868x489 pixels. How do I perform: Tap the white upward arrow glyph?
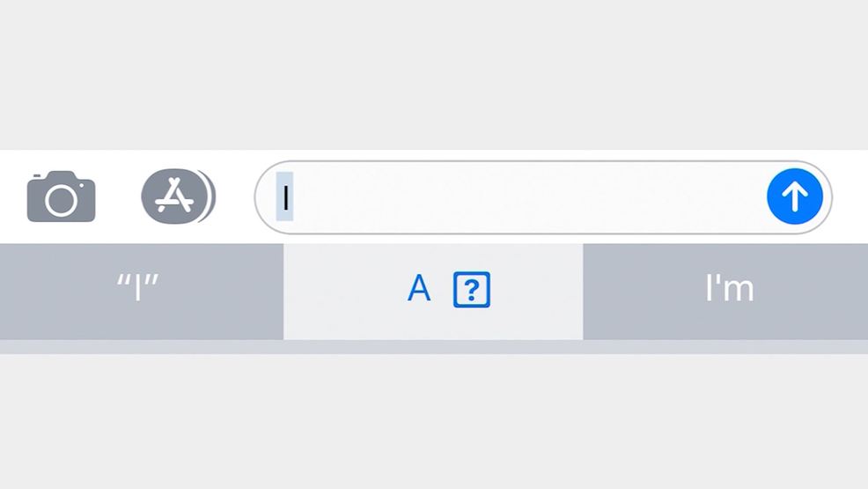point(794,196)
